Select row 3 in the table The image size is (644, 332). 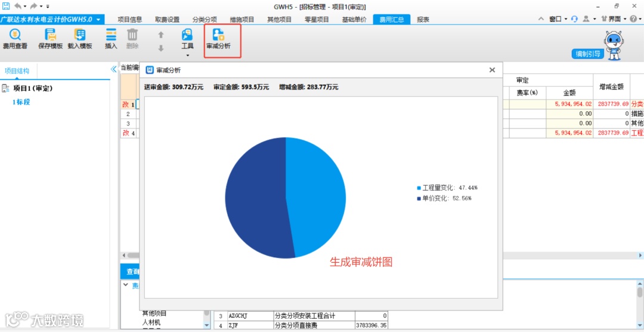click(x=128, y=124)
